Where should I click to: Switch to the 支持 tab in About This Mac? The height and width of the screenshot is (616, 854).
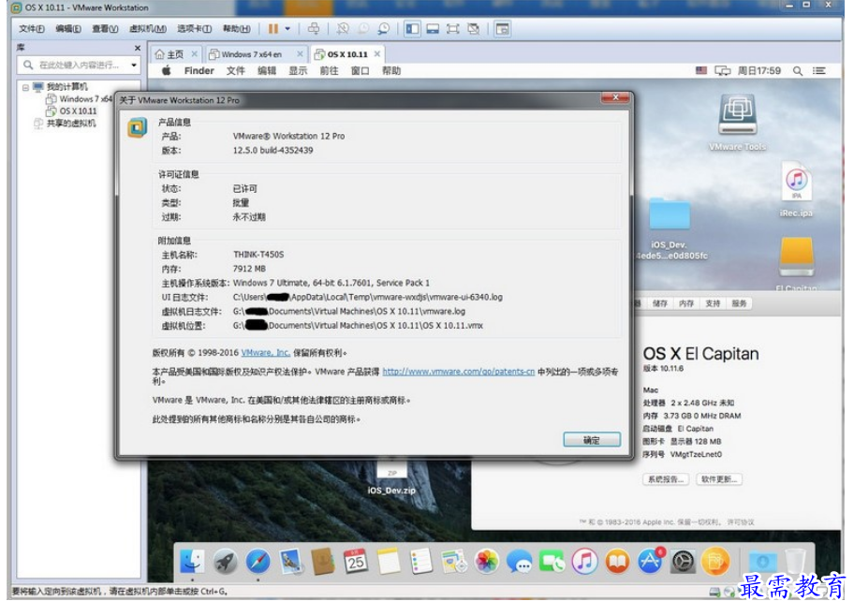coord(713,303)
